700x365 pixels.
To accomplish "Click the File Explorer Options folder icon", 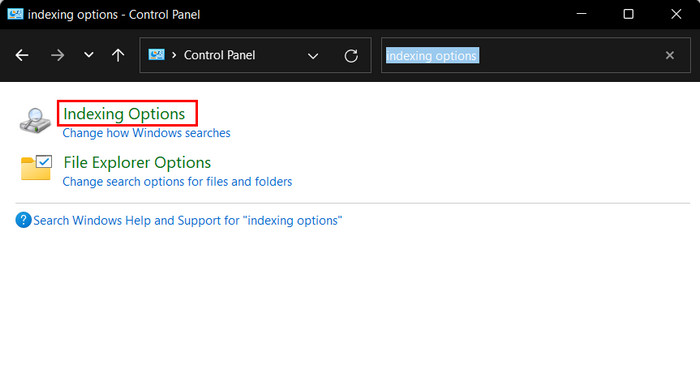I will click(36, 168).
